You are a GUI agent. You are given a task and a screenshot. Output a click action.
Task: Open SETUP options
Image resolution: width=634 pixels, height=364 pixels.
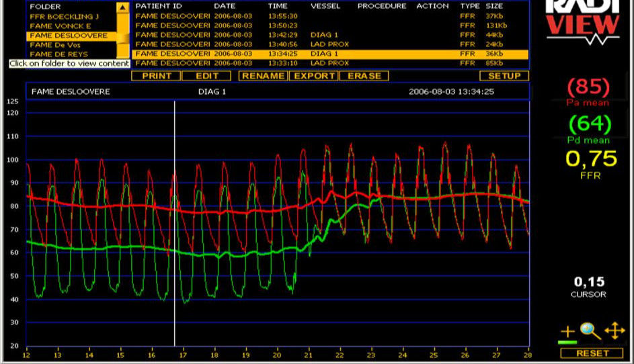coord(504,76)
